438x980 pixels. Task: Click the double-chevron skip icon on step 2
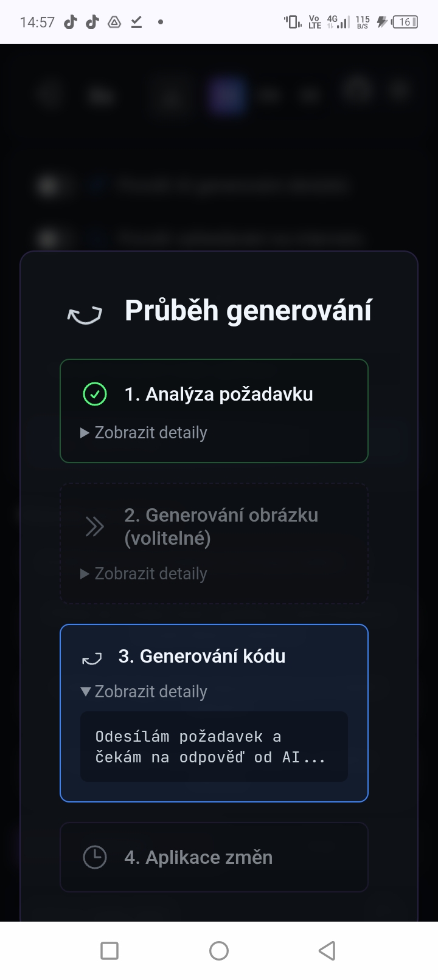95,526
